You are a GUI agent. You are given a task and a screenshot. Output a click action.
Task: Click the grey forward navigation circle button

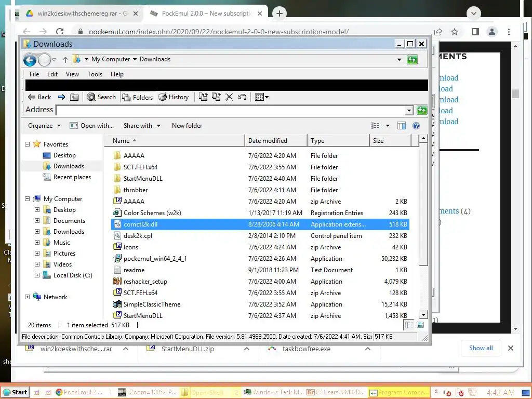click(x=44, y=60)
